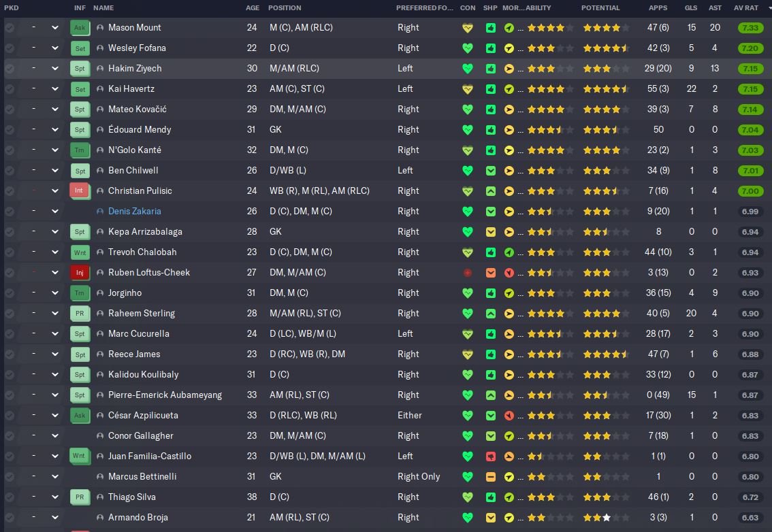Open the position dropdown chevron for Kepa Arrizabalaga

tap(54, 232)
